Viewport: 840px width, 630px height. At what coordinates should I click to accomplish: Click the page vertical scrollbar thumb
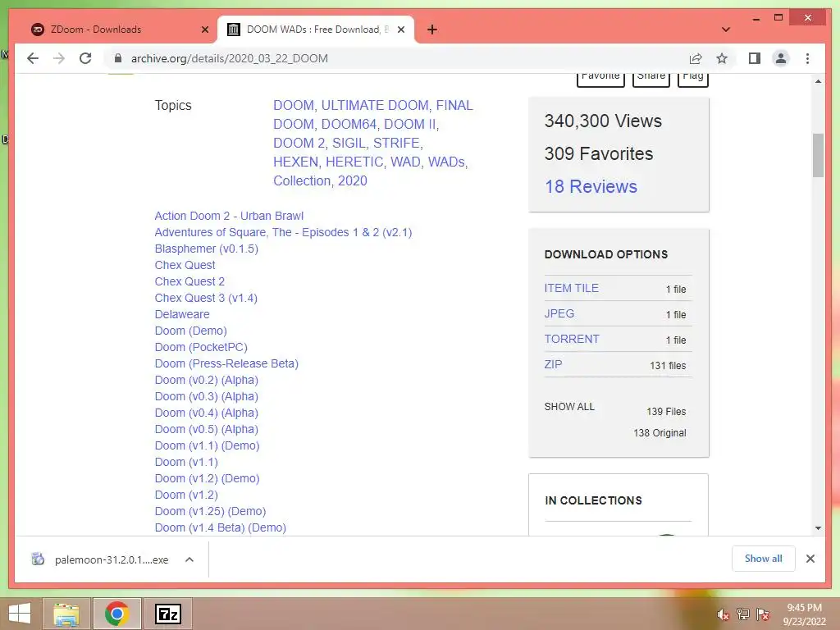(x=818, y=155)
